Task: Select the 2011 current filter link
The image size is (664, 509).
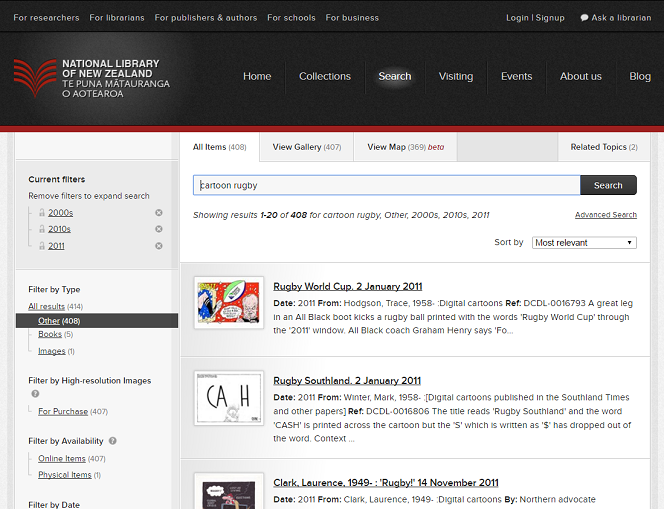Action: point(56,246)
